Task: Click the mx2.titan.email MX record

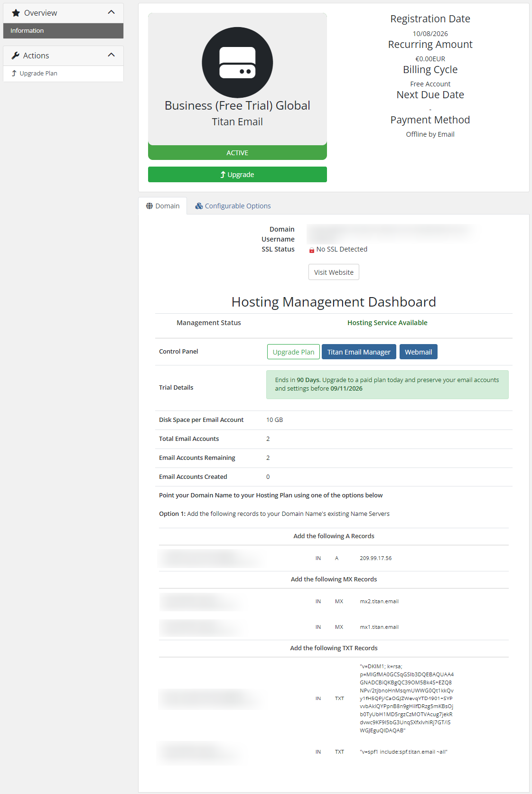Action: click(379, 601)
